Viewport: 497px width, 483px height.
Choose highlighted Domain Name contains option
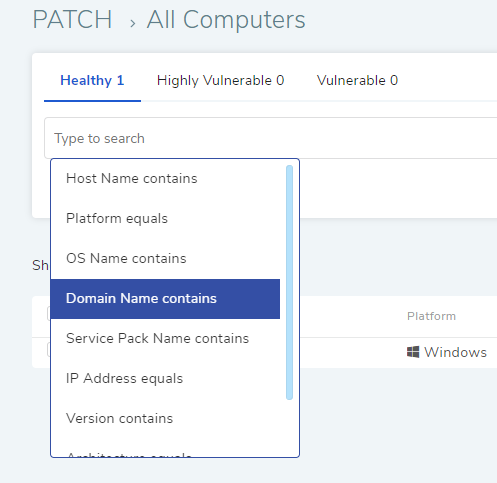165,299
